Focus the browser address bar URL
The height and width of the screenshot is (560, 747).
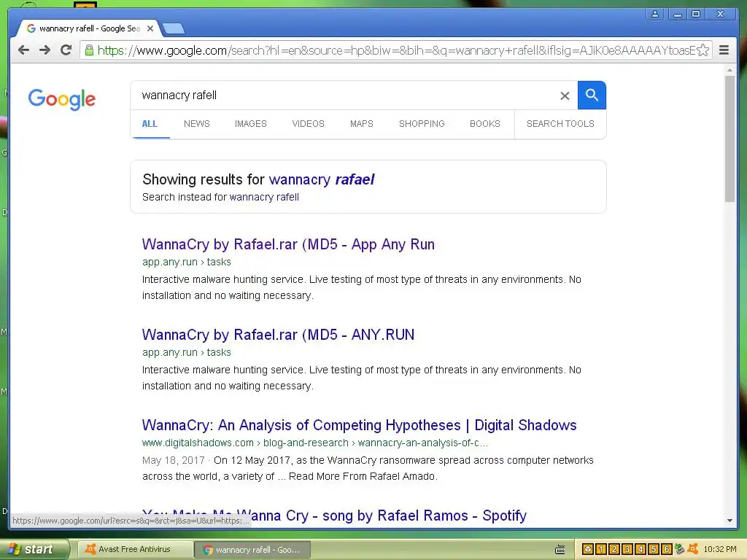[x=396, y=50]
